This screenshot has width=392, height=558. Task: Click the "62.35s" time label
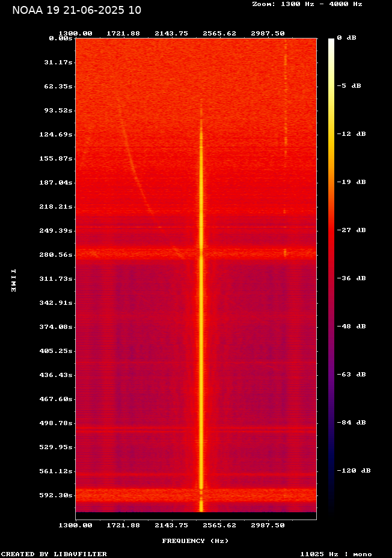coord(58,87)
